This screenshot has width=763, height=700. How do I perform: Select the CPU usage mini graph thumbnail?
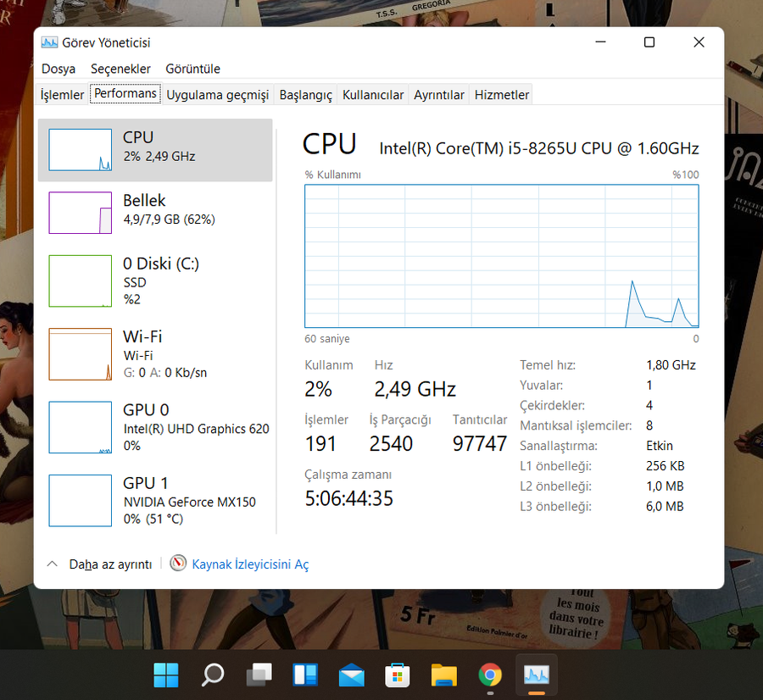click(x=81, y=150)
